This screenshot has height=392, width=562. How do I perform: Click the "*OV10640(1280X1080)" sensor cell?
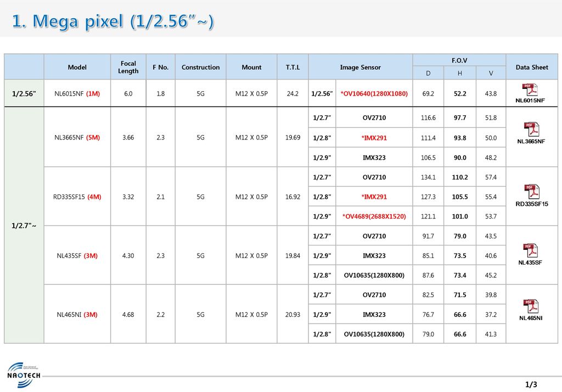[374, 93]
